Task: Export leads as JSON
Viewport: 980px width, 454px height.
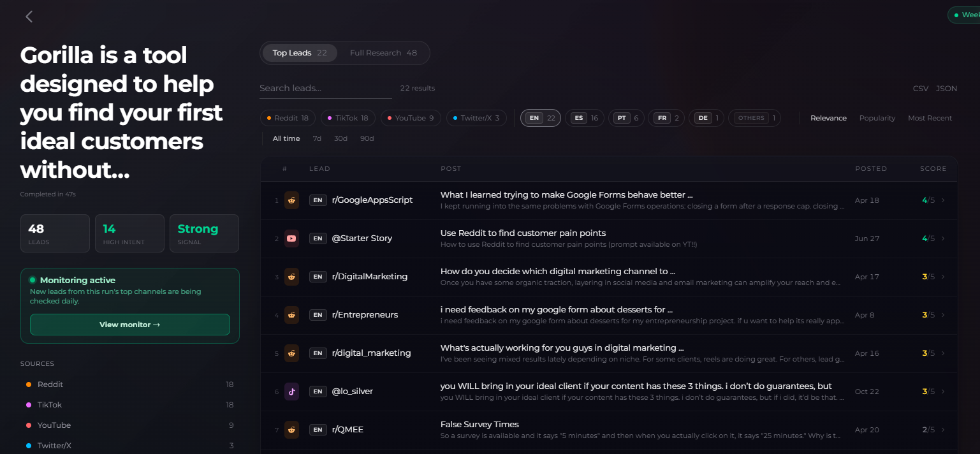Action: coord(946,89)
